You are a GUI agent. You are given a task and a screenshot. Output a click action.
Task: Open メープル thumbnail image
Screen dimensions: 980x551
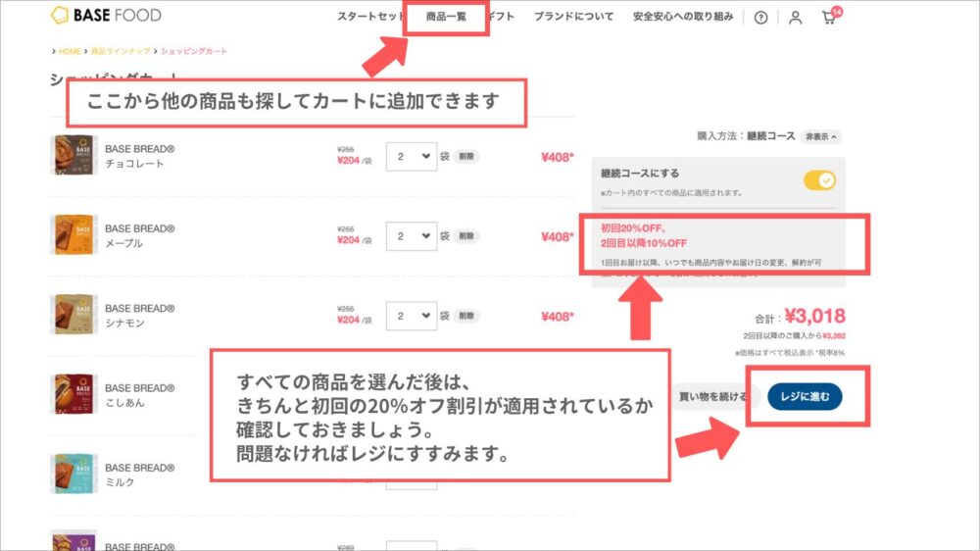[x=73, y=234]
